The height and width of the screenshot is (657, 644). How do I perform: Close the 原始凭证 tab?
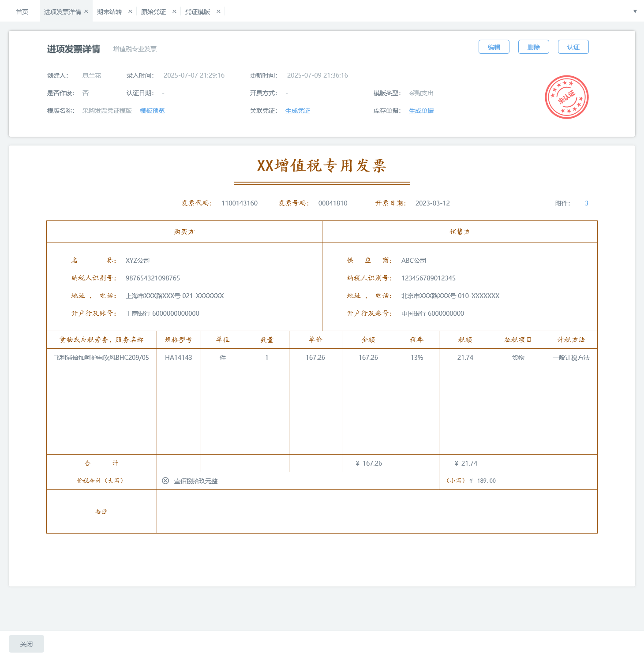click(174, 11)
